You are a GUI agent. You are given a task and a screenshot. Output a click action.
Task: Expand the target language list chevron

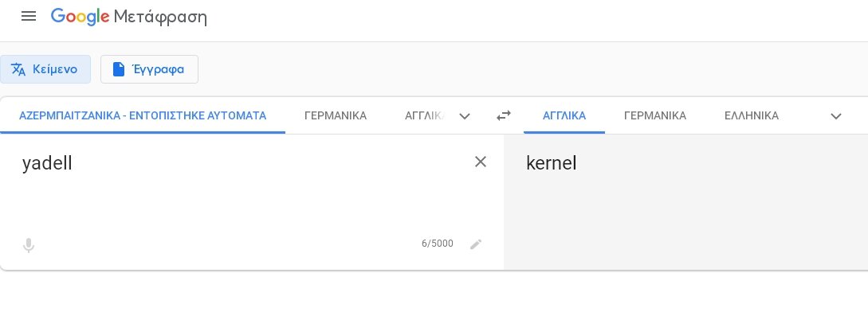point(836,116)
